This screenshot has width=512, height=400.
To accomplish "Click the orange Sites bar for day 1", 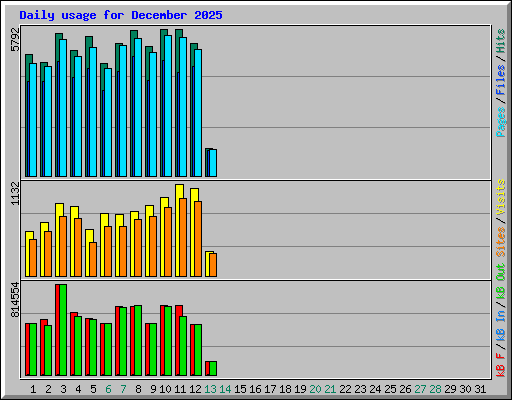I will [x=33, y=258].
